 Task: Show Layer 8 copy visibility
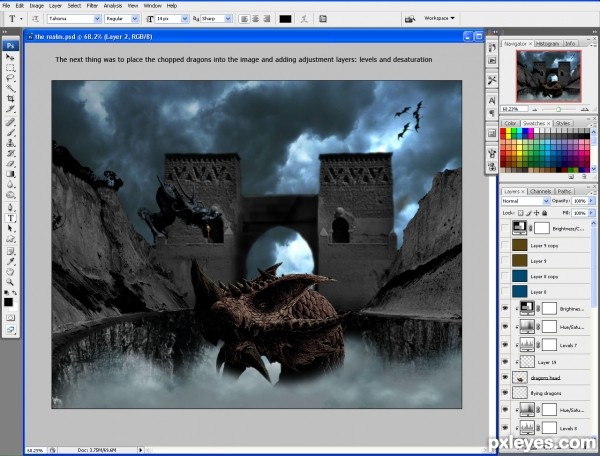tap(505, 276)
